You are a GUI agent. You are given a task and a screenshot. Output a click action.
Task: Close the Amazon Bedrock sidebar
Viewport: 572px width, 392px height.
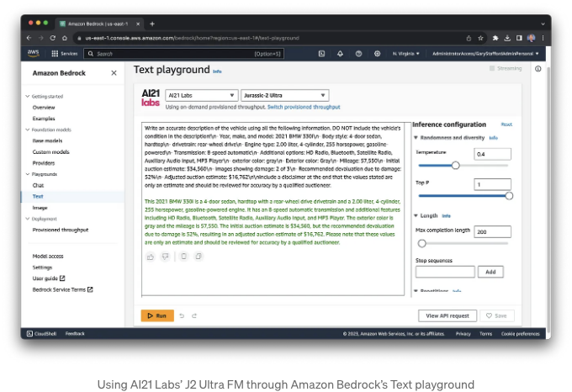click(x=114, y=73)
